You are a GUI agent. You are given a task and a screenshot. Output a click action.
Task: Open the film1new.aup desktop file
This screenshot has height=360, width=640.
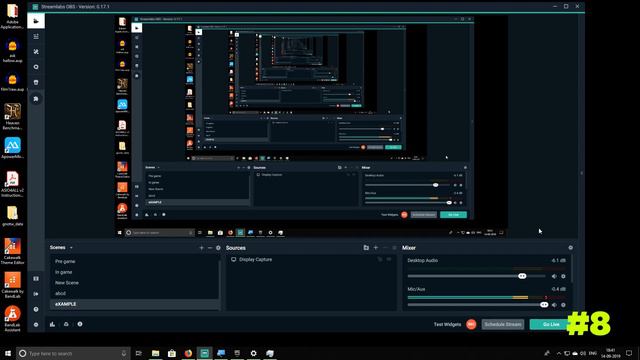coord(12,82)
